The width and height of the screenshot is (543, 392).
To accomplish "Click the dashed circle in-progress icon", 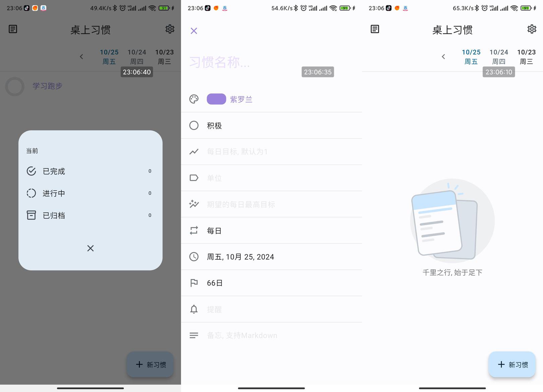I will [31, 193].
